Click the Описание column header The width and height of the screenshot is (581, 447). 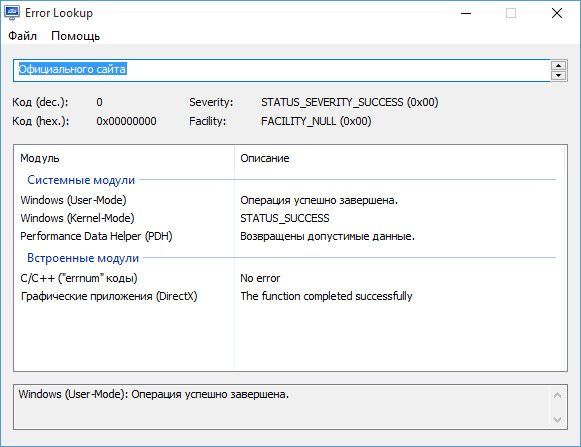(x=399, y=158)
